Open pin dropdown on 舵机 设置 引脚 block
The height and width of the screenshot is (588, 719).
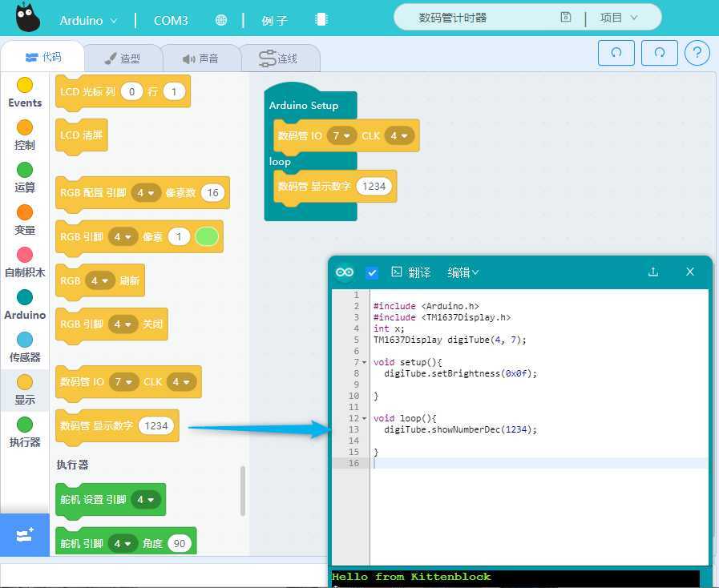(146, 500)
